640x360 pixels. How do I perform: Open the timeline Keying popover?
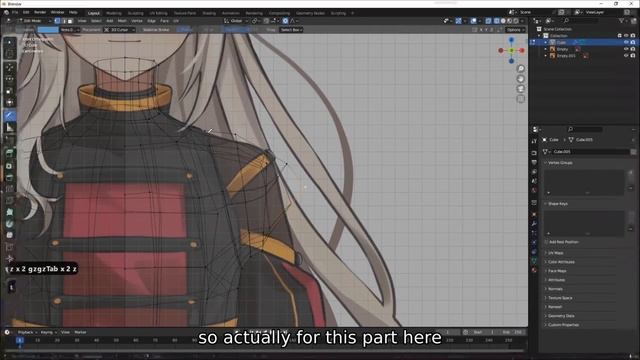[48, 332]
